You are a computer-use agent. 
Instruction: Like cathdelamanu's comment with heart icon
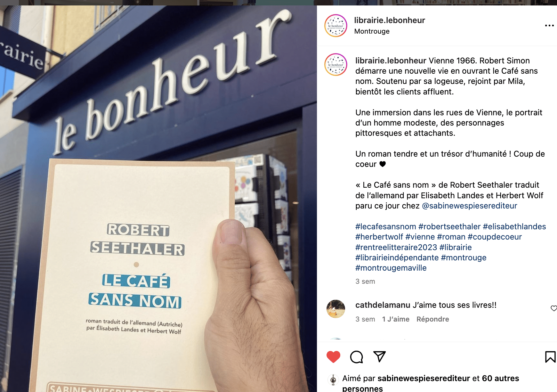[554, 308]
